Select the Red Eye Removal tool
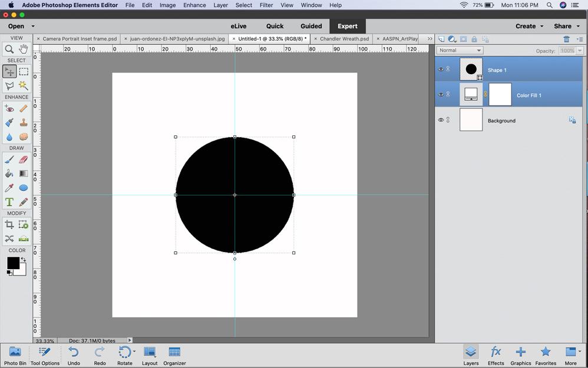588x368 pixels. click(9, 109)
